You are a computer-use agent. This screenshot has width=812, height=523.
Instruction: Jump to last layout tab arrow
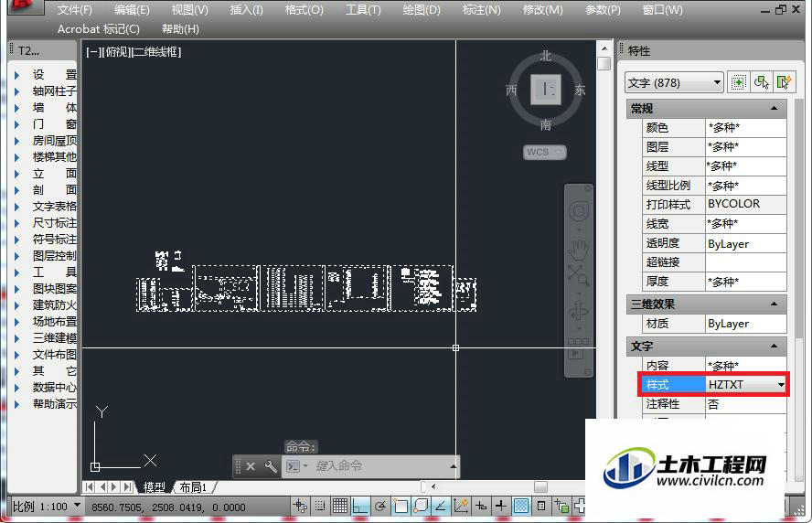127,486
